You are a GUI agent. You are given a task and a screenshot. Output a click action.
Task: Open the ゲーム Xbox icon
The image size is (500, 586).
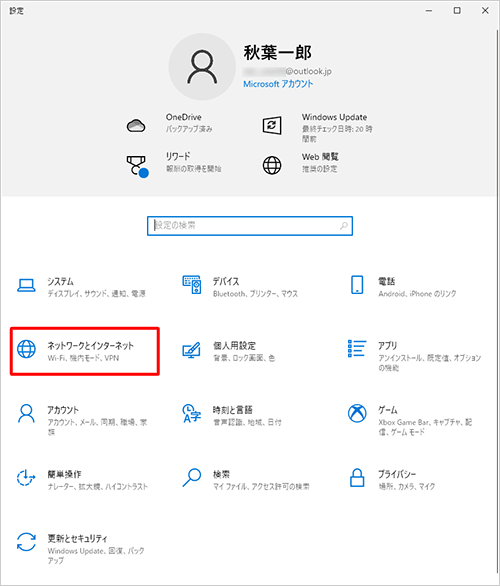tap(357, 413)
